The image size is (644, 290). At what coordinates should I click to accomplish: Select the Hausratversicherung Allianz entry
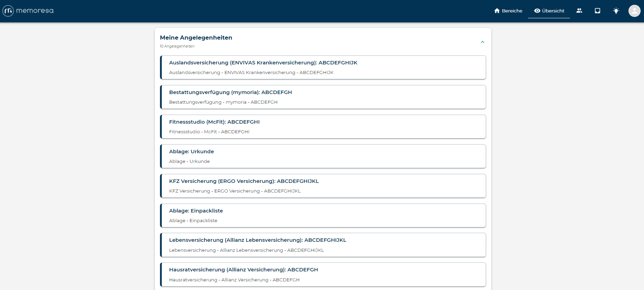[323, 275]
